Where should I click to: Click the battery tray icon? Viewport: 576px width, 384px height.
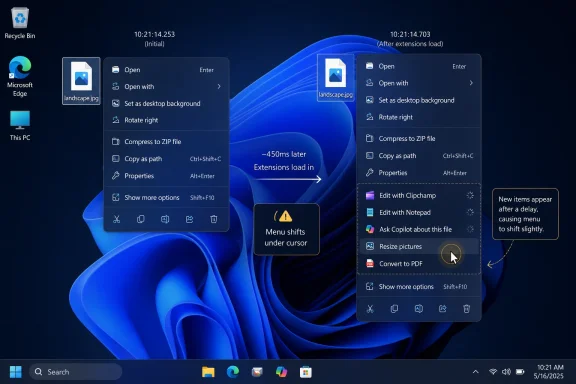point(520,372)
